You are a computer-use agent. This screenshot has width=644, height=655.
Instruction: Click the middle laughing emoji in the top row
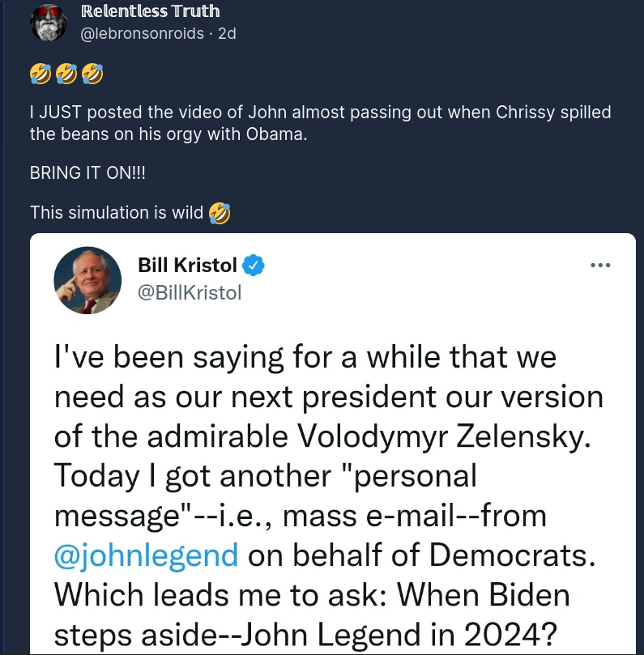pyautogui.click(x=66, y=75)
